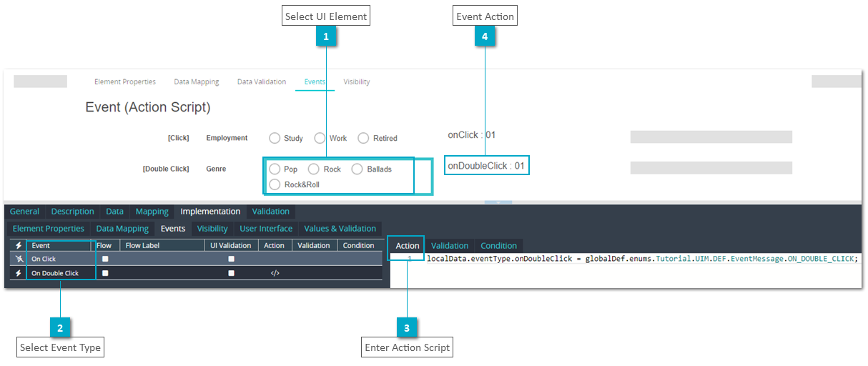Open the Visibility tab in the top bar

pos(357,81)
